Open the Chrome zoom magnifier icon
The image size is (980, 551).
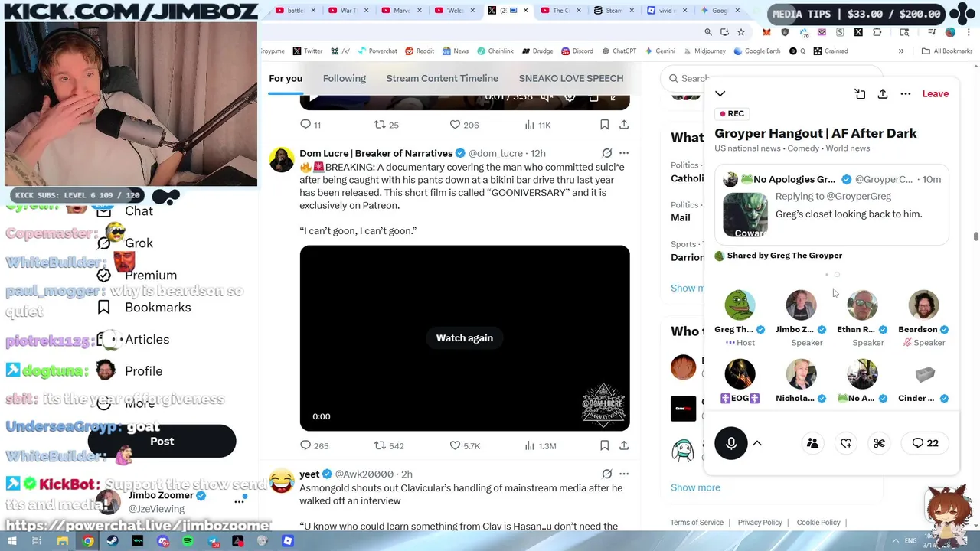tap(708, 32)
